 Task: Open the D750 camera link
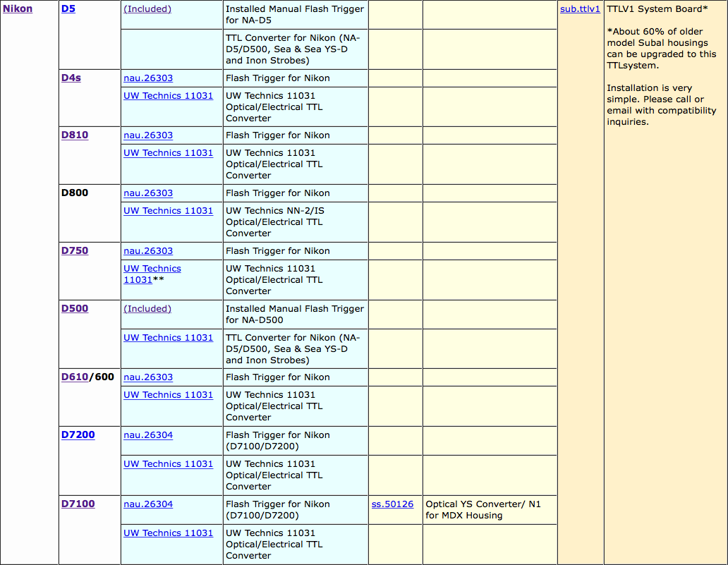coord(75,250)
